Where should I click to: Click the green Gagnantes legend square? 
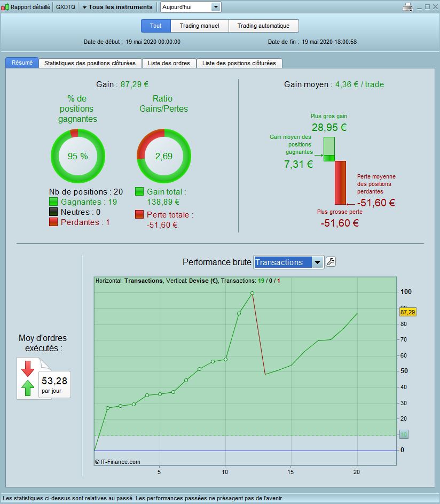click(x=53, y=202)
